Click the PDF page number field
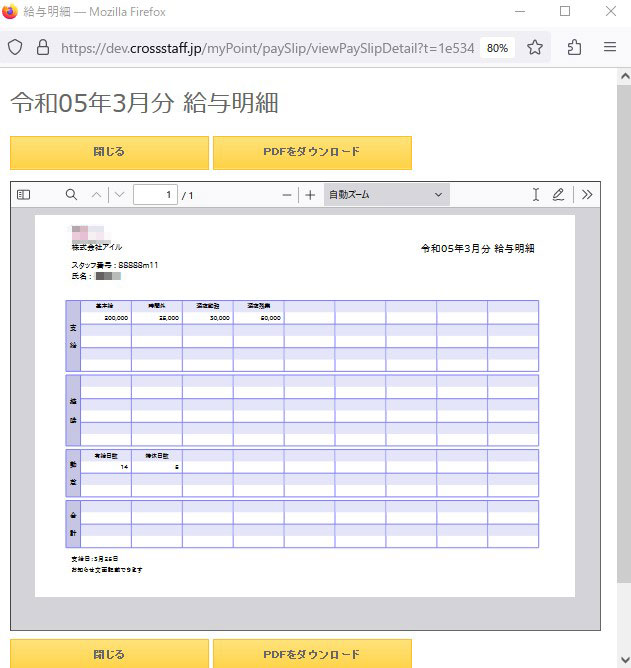Viewport: 631px width, 668px height. coord(155,195)
